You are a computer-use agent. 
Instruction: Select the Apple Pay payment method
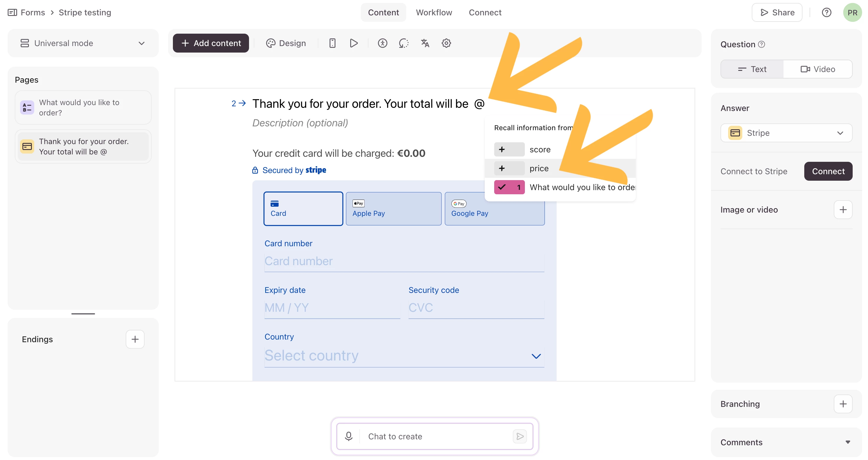tap(393, 209)
